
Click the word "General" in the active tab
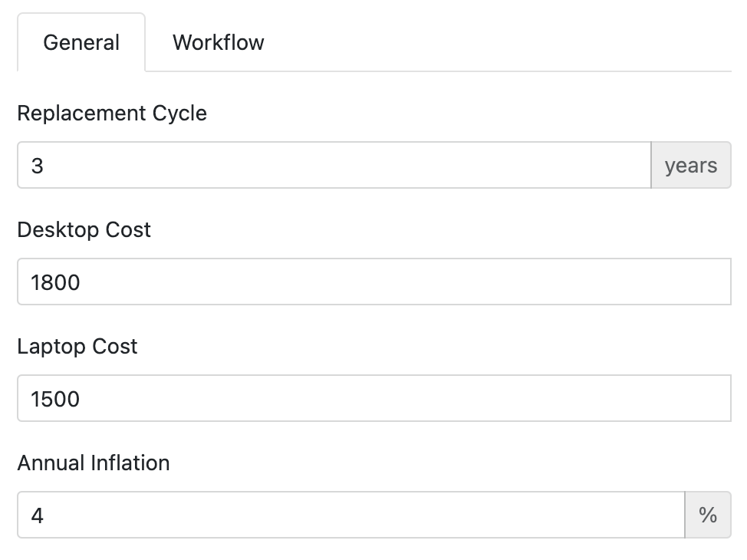click(81, 42)
